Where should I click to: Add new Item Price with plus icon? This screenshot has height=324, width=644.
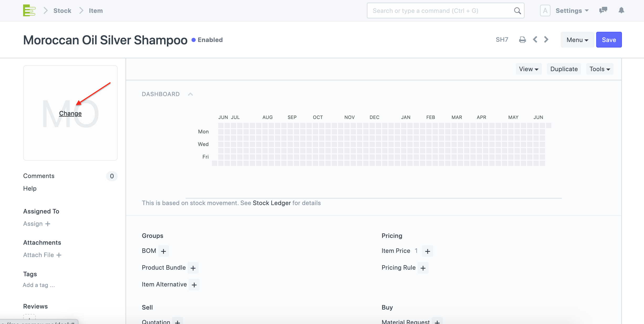(428, 251)
